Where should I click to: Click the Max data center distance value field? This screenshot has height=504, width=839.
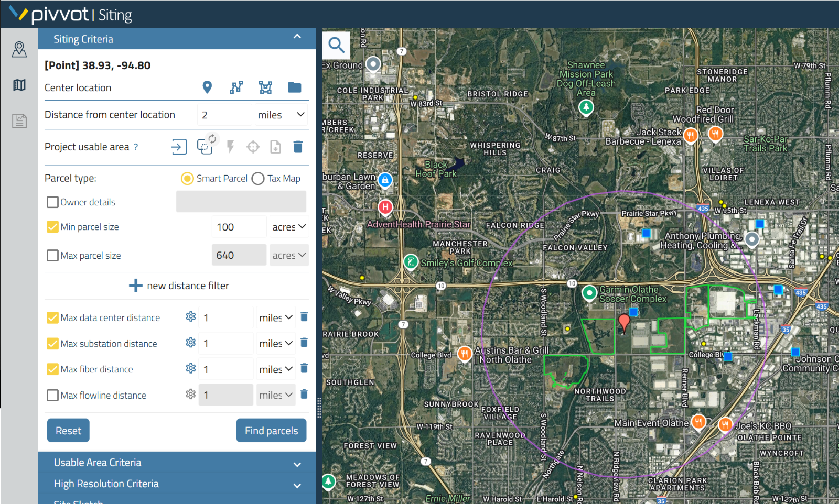[x=226, y=317]
